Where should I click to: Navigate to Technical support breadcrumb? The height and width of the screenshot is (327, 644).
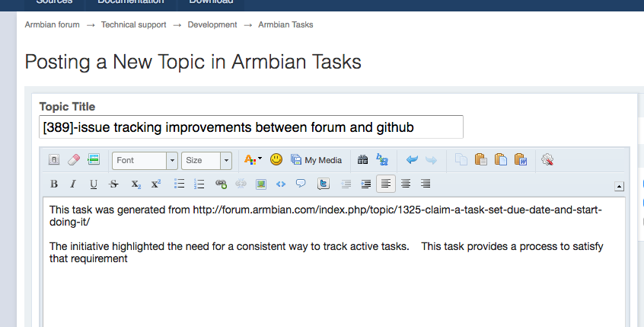(x=133, y=24)
